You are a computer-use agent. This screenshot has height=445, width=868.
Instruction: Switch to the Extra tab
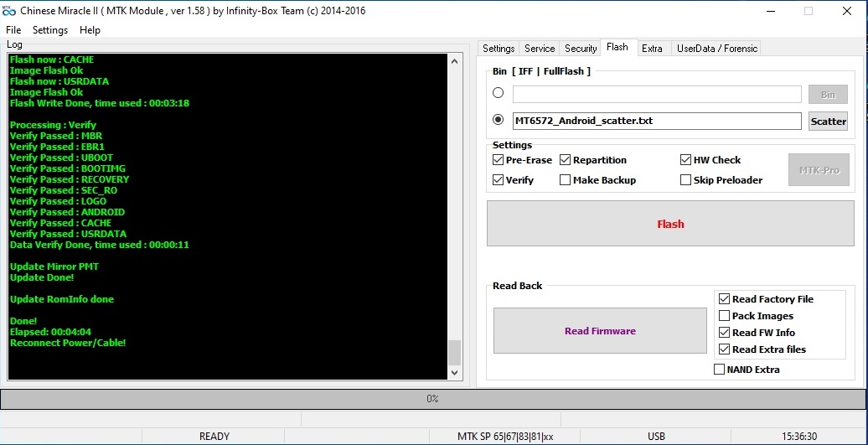652,49
